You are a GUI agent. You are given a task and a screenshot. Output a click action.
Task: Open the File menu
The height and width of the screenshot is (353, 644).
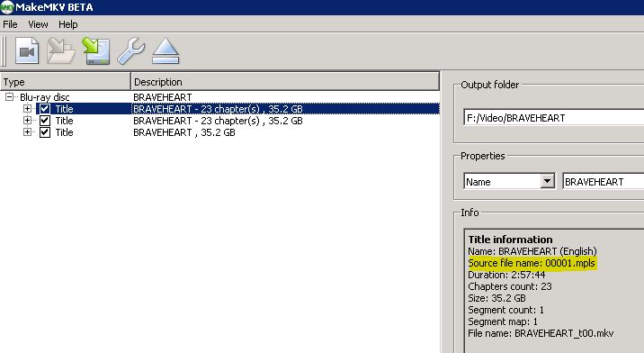(10, 24)
